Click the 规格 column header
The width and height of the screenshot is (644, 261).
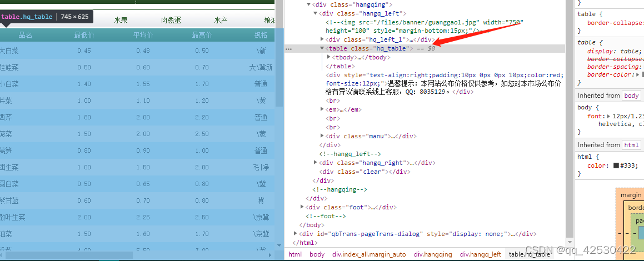pos(261,36)
